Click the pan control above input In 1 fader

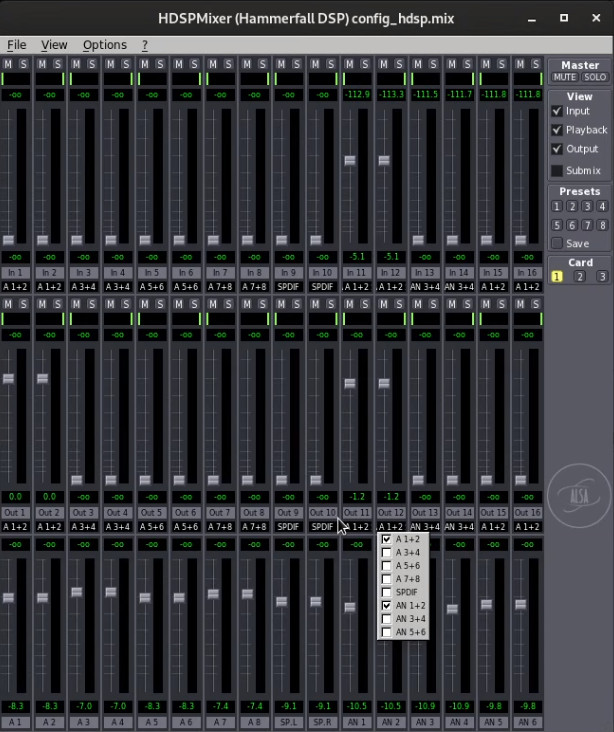[x=15, y=79]
